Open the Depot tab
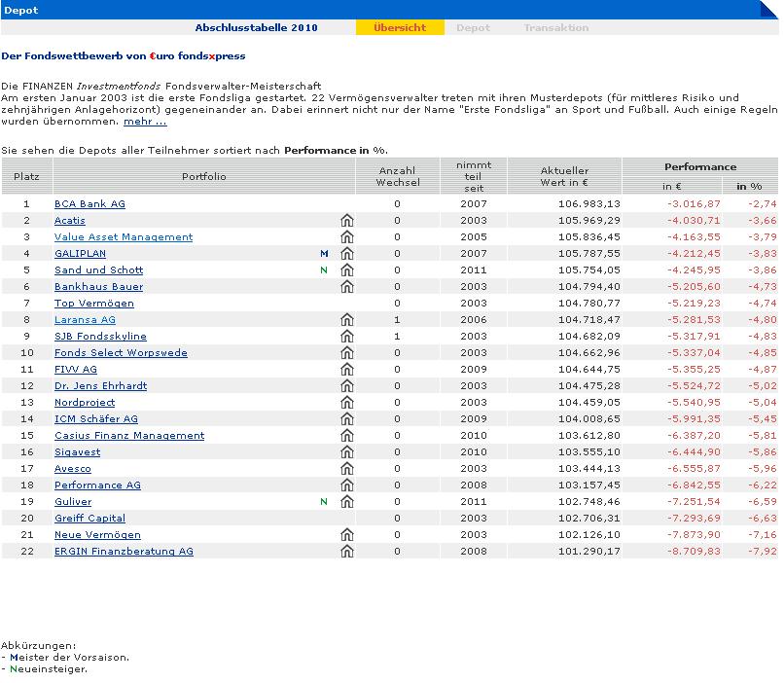The image size is (784, 683). click(x=473, y=28)
